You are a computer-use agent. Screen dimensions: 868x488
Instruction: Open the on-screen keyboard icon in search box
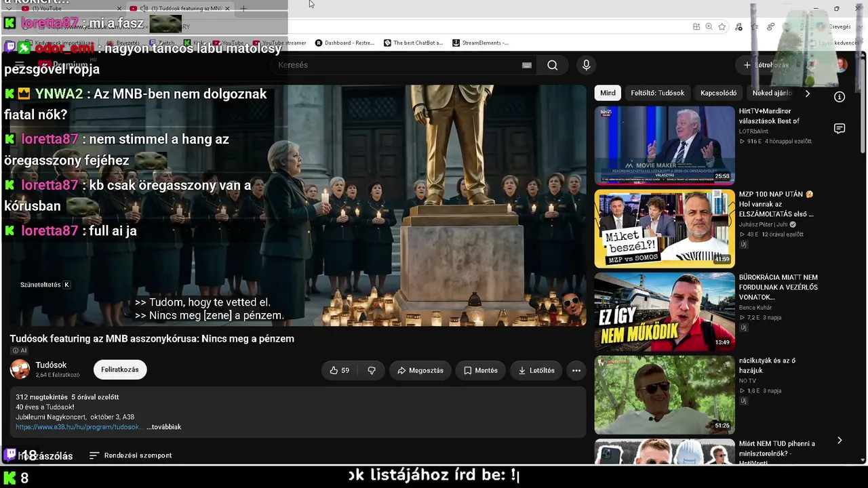527,65
